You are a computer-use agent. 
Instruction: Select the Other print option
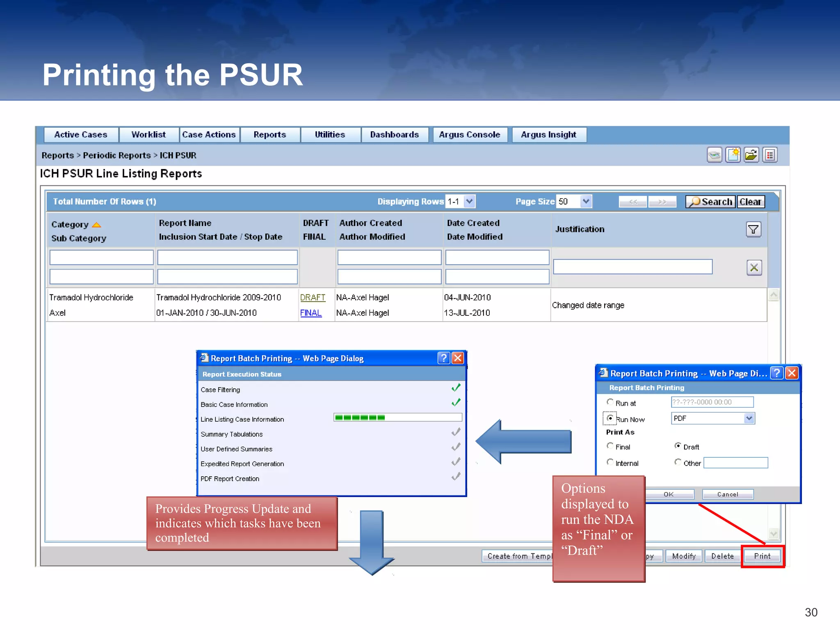click(678, 462)
